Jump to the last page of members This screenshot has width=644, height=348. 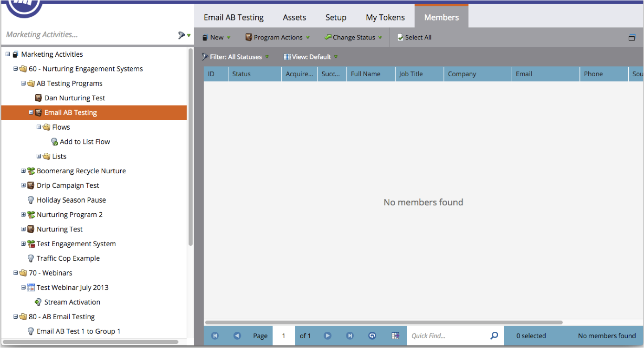tap(350, 335)
